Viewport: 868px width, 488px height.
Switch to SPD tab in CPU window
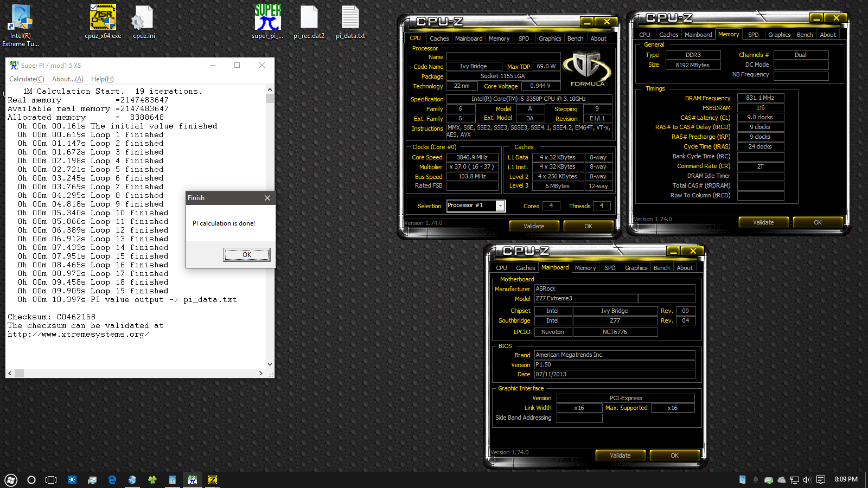click(x=524, y=38)
